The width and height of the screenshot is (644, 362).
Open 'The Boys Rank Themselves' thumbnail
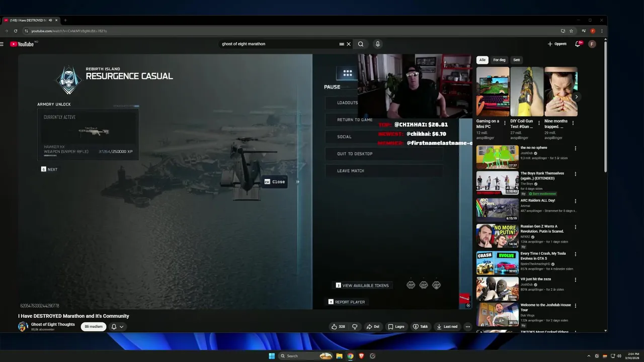coord(497,183)
